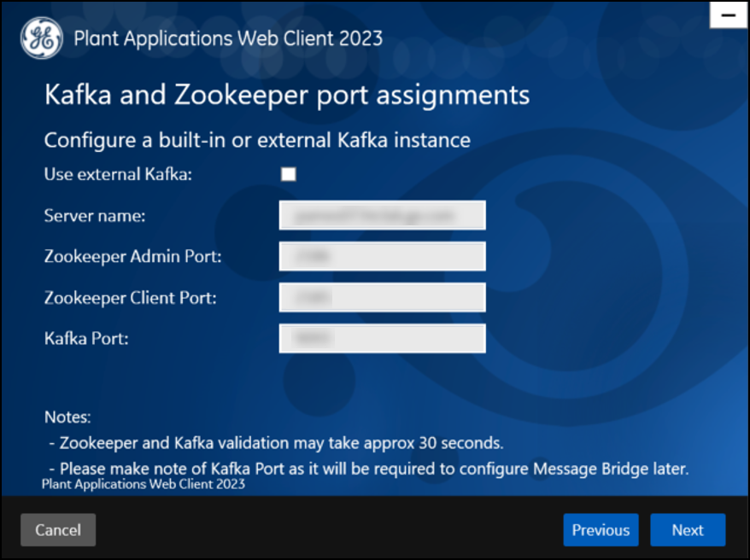Go back with the Previous button

(x=601, y=530)
